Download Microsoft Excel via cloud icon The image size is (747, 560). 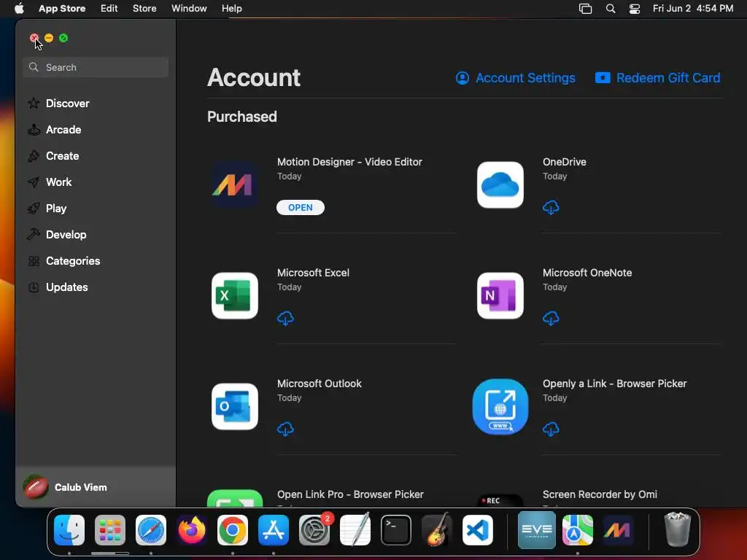click(x=285, y=318)
